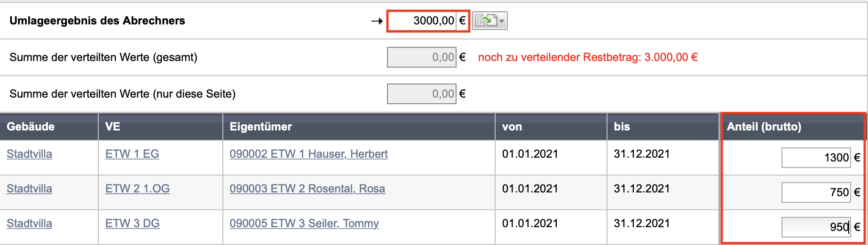Focus the Anteil field containing 750
Viewport: 868px width, 245px height.
(x=816, y=192)
